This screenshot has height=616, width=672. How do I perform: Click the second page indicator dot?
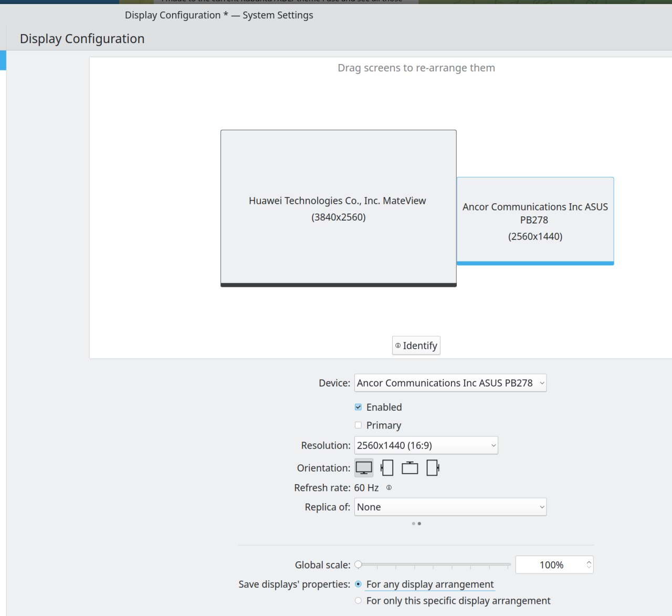(419, 524)
